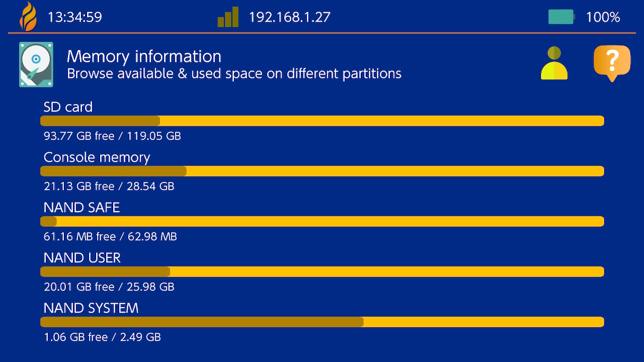Click the flame logo icon
644x362 pixels.
pyautogui.click(x=28, y=17)
